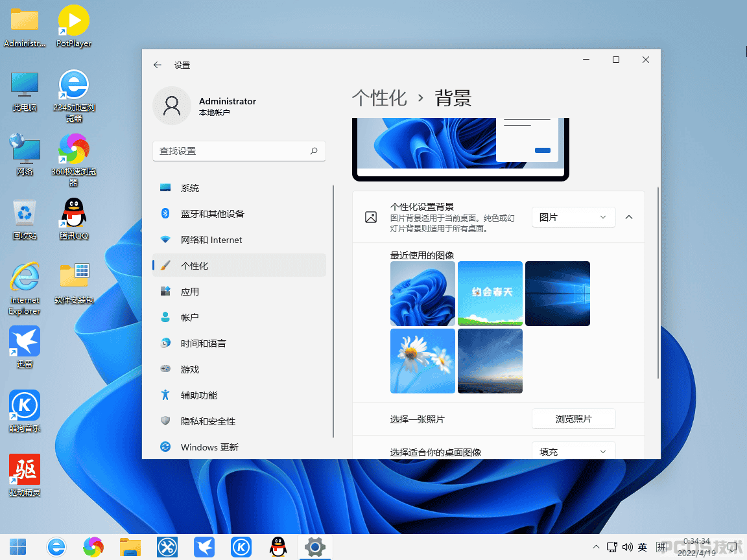Click the Windows Start button
This screenshot has width=747, height=560.
[18, 546]
